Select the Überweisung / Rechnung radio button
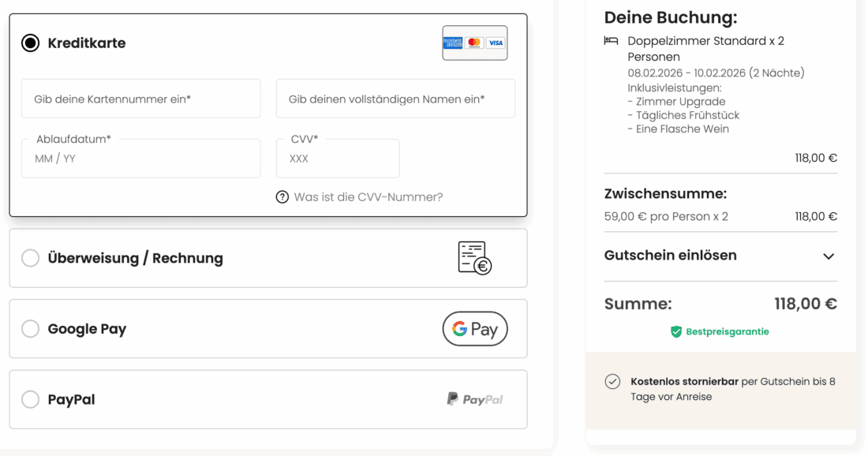Image resolution: width=868 pixels, height=456 pixels. click(30, 258)
